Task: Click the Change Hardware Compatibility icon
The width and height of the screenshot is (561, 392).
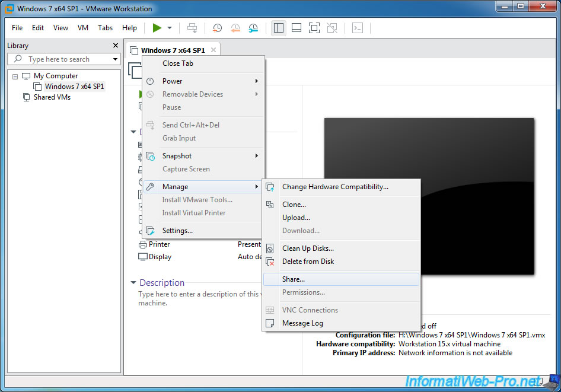Action: click(x=270, y=187)
